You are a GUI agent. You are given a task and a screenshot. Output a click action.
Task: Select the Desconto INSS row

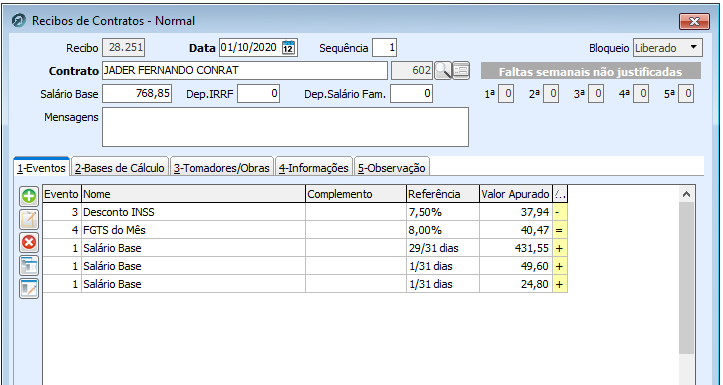coord(305,212)
